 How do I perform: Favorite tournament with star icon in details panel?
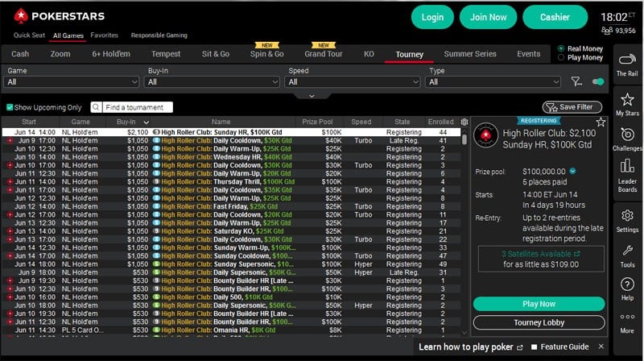point(601,122)
